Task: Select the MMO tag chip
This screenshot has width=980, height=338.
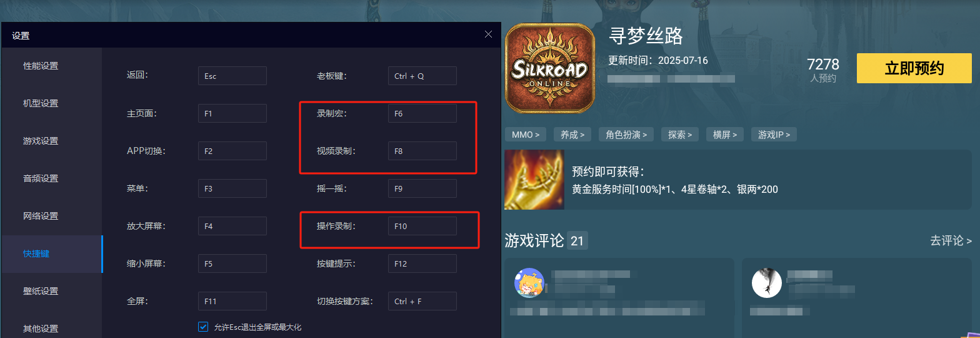Action: point(525,135)
